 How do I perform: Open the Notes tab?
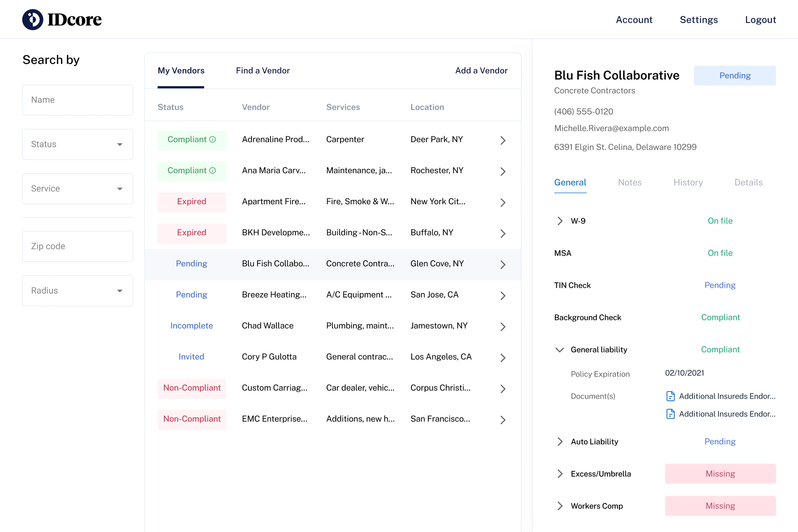point(630,182)
